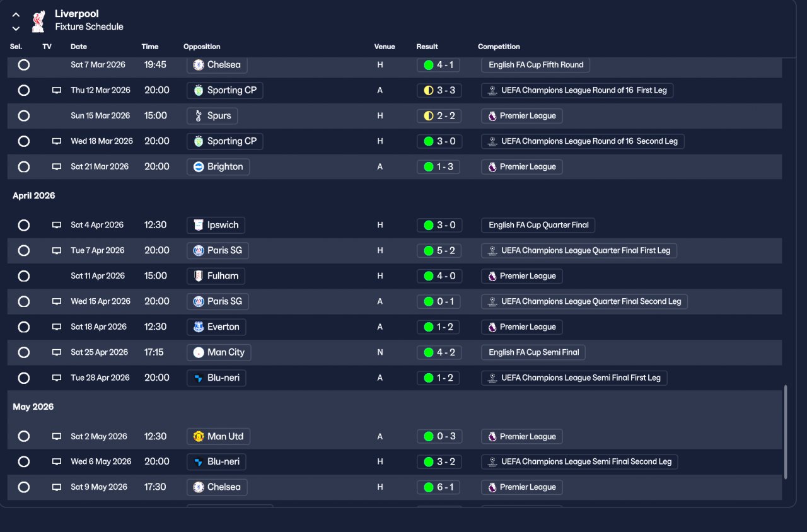Click Man Utd crest icon
Viewport: 807px width, 532px height.
[x=199, y=436]
